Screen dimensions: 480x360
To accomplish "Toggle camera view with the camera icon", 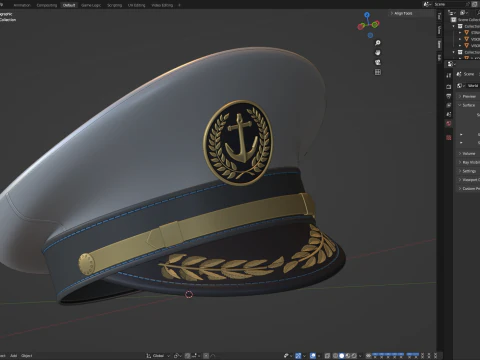I will coord(378,62).
